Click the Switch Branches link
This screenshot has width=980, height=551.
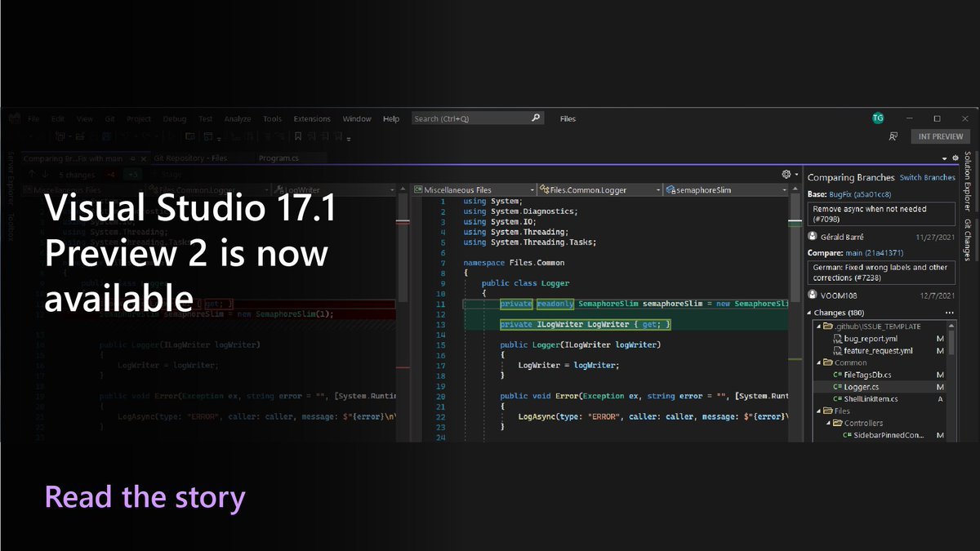click(x=928, y=177)
